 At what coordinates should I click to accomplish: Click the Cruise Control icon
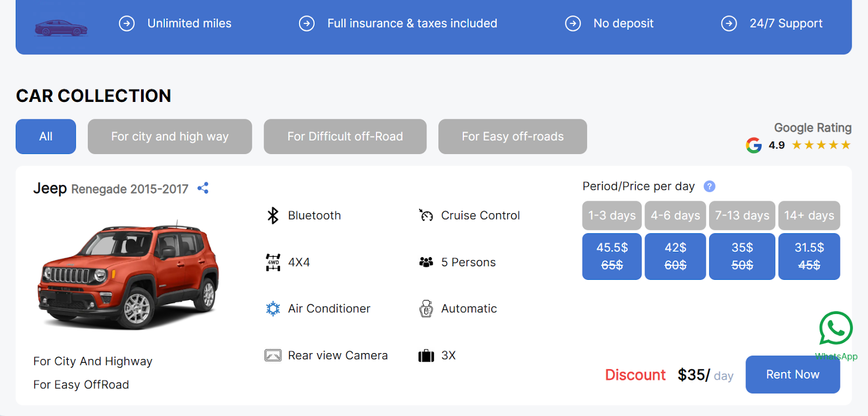426,215
